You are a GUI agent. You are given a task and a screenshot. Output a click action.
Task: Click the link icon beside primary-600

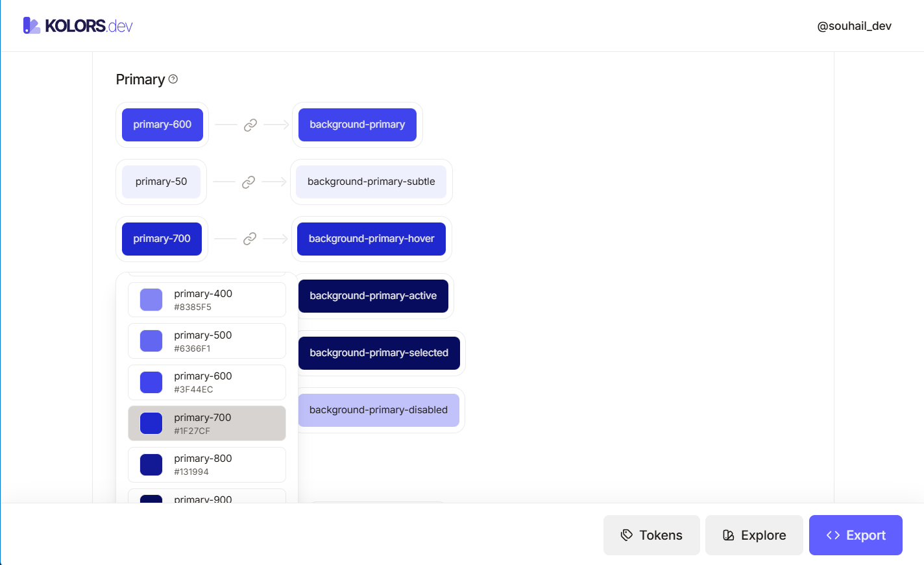click(x=250, y=125)
